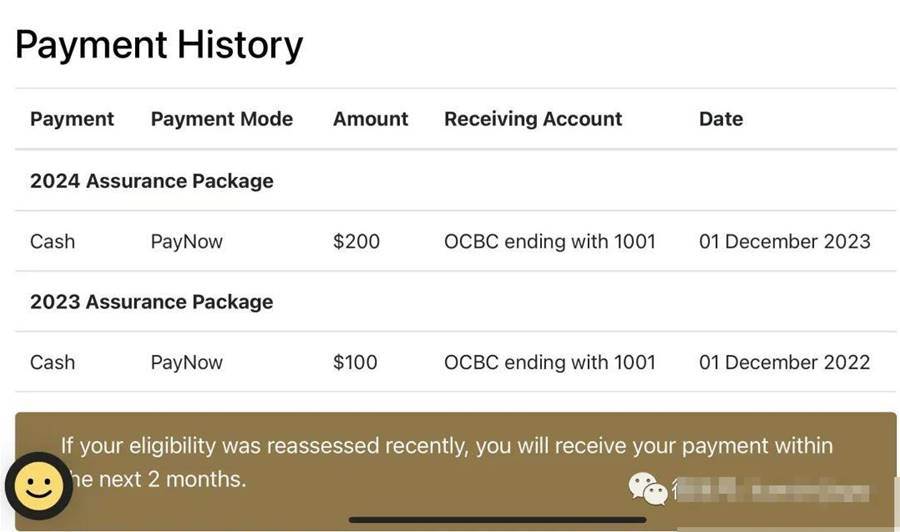Click the 01 December 2022 date
The width and height of the screenshot is (900, 532).
pos(785,362)
